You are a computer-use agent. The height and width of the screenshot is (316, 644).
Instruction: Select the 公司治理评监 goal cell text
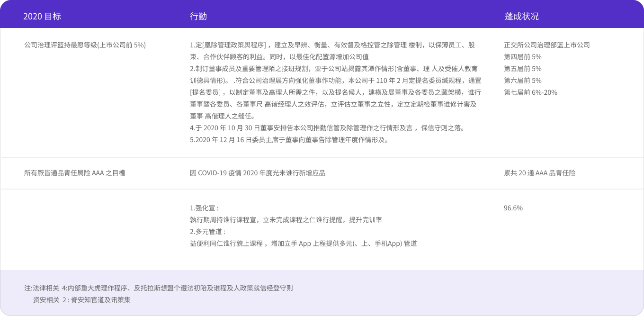pyautogui.click(x=85, y=45)
